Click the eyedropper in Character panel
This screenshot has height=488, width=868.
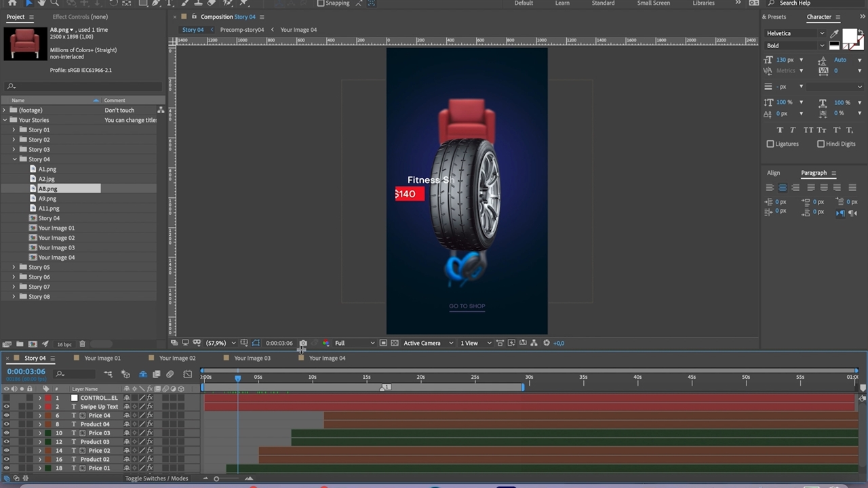click(x=834, y=33)
